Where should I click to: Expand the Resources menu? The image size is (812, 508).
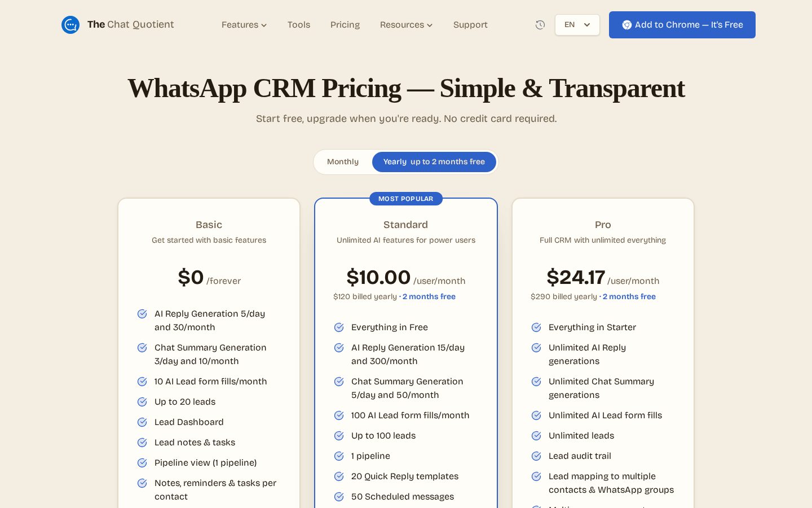click(x=406, y=25)
